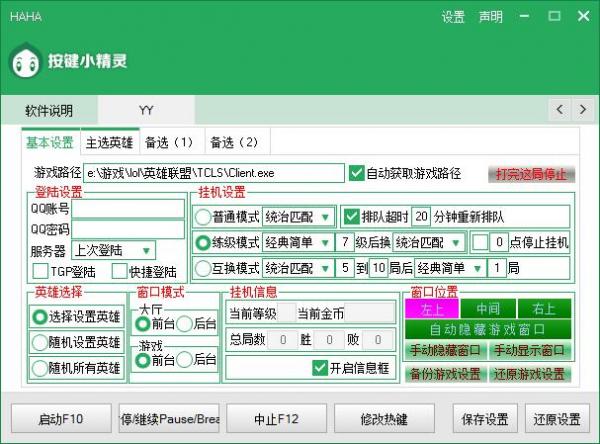This screenshot has height=444, width=600.
Task: Minimize the HAHA window
Action: click(x=525, y=16)
